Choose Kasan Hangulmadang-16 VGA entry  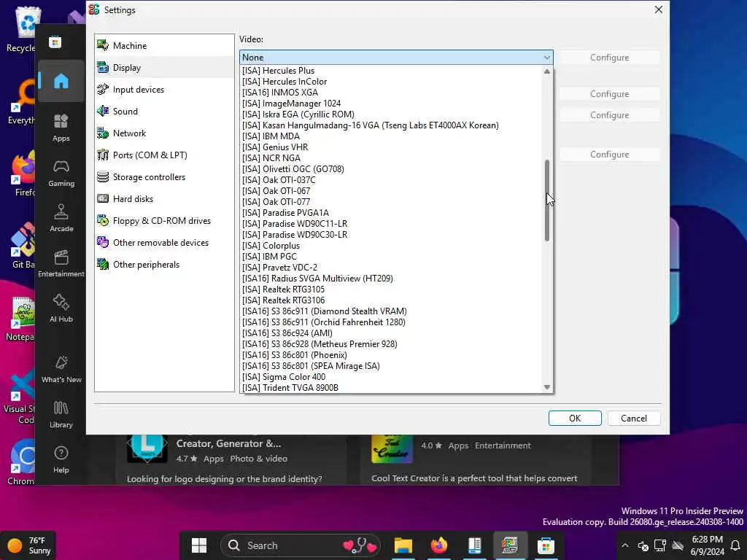point(391,125)
